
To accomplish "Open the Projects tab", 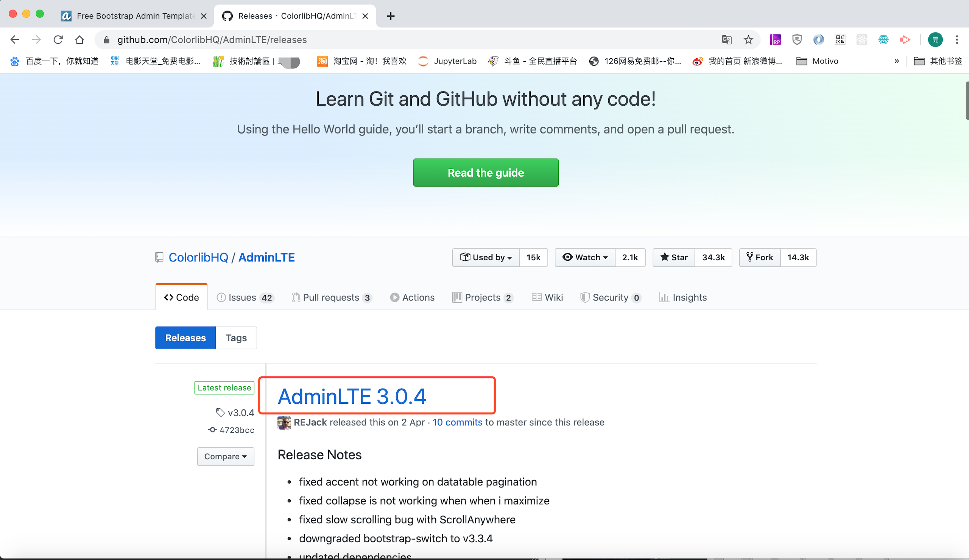I will 483,297.
